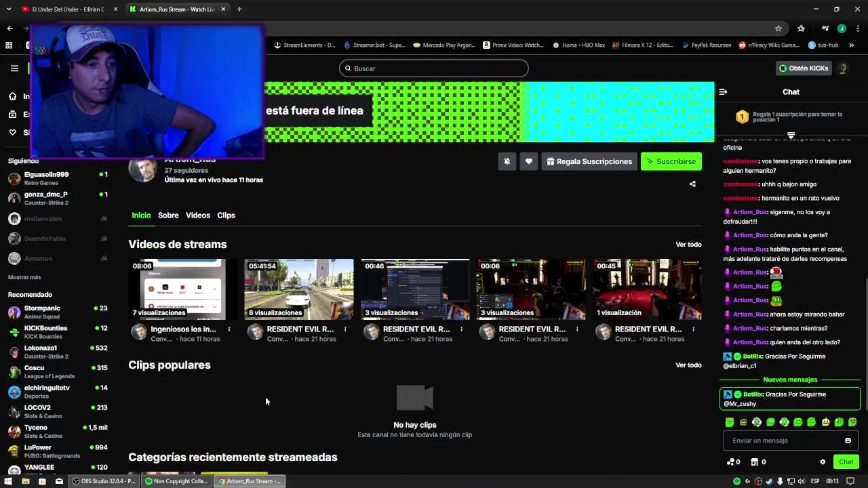
Task: Open recommended channel Coscu
Action: [58, 372]
